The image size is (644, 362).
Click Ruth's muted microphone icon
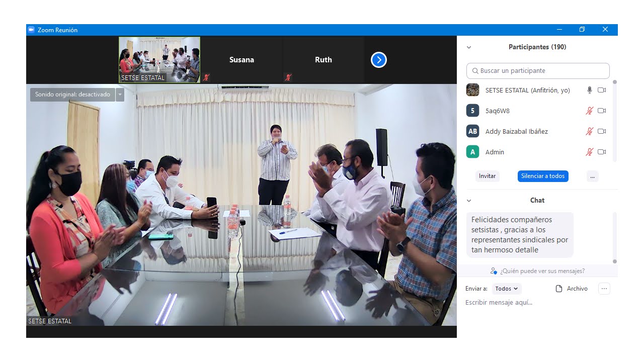(288, 77)
